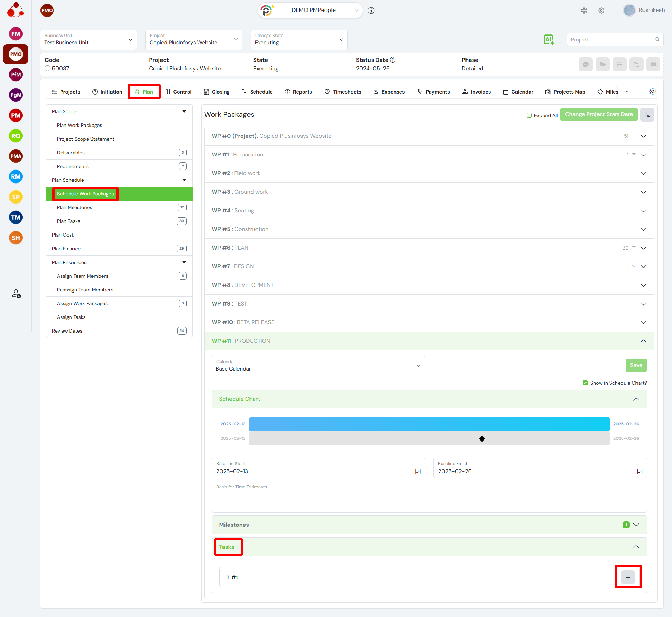
Task: Select the project code 50037 radio button
Action: coord(47,69)
